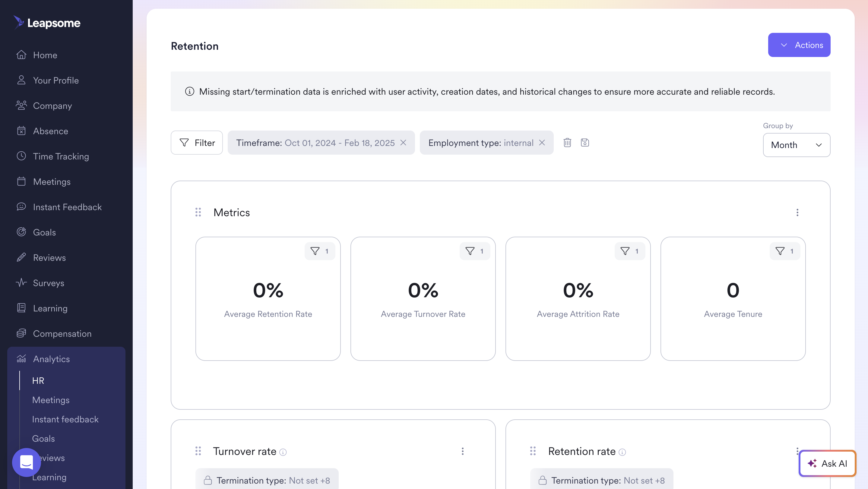Open filter badge on Average Turnover Rate
Viewport: 868px width, 489px height.
[474, 251]
